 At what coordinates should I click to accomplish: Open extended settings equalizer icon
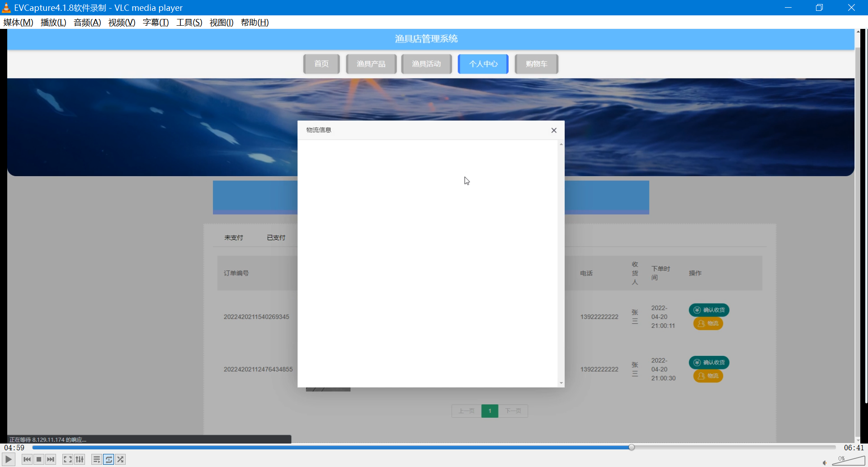point(80,459)
